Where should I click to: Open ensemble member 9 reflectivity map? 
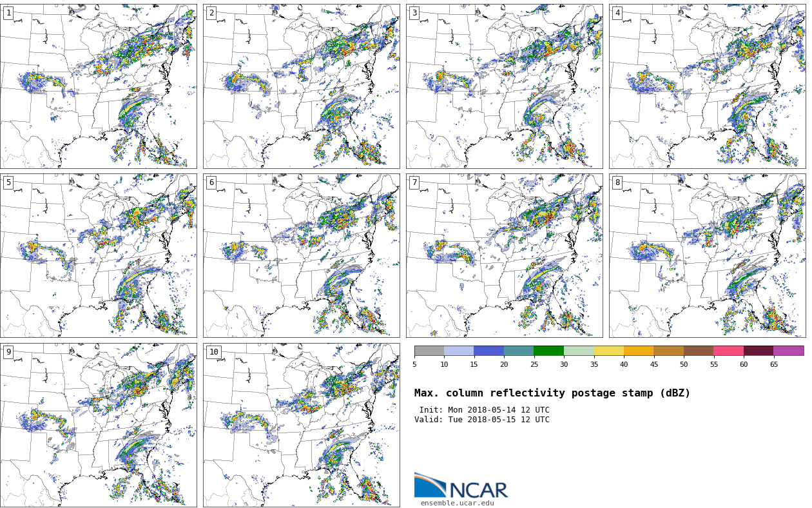[98, 425]
